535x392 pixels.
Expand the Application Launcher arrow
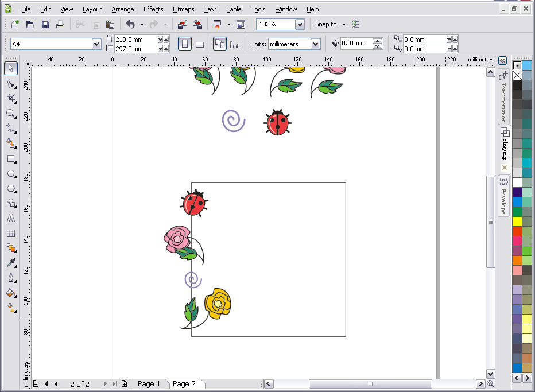[229, 24]
